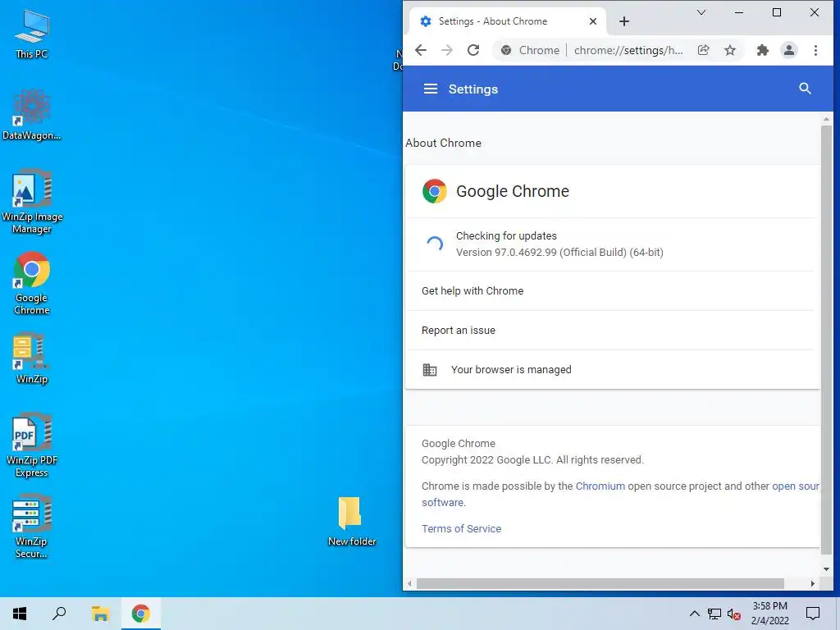Open the taskbar clock and date
The width and height of the screenshot is (840, 630).
coord(769,614)
